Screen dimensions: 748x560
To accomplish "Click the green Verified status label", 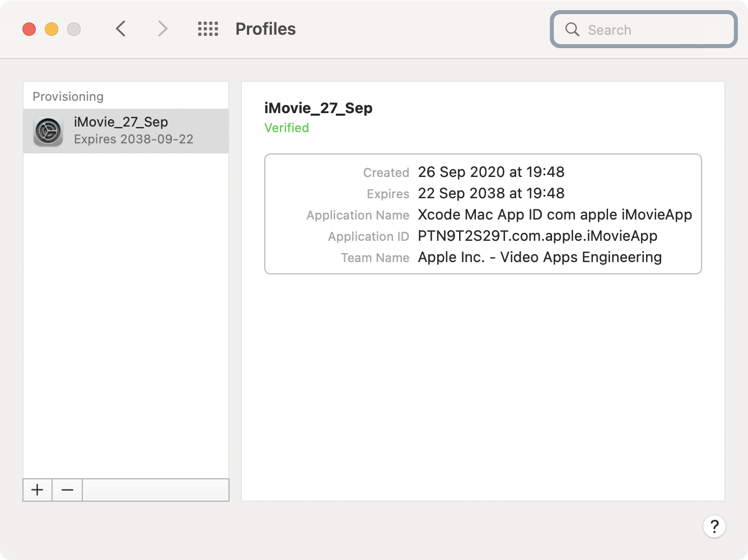I will [x=287, y=128].
